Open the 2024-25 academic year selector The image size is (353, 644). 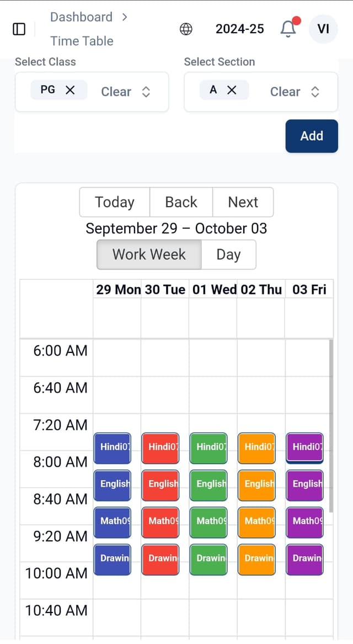pos(239,29)
